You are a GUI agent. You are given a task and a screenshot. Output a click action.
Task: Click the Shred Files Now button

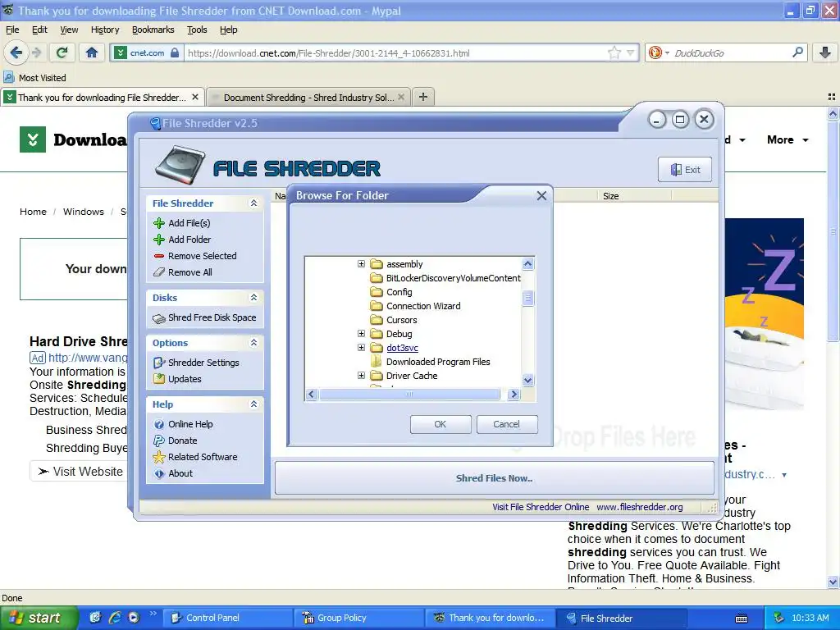[x=494, y=478]
